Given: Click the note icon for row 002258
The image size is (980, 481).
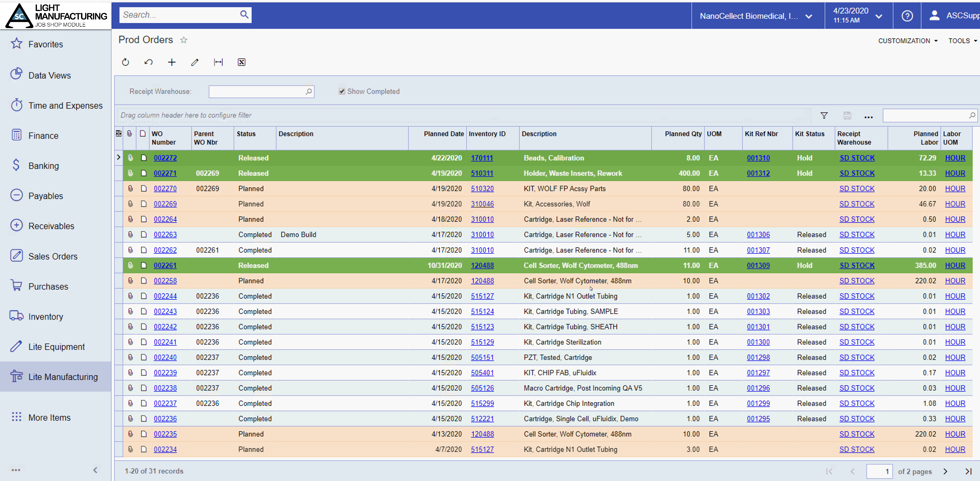Looking at the screenshot, I should (143, 281).
